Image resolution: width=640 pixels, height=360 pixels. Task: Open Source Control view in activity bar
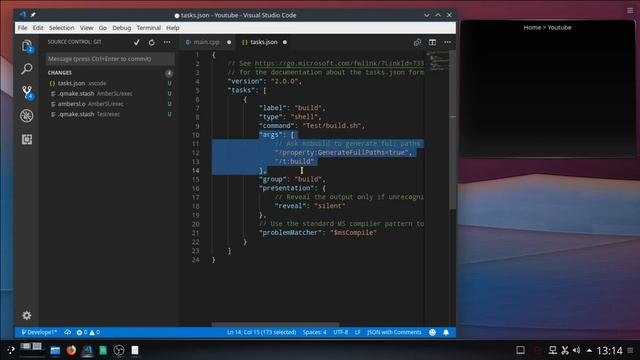click(27, 92)
